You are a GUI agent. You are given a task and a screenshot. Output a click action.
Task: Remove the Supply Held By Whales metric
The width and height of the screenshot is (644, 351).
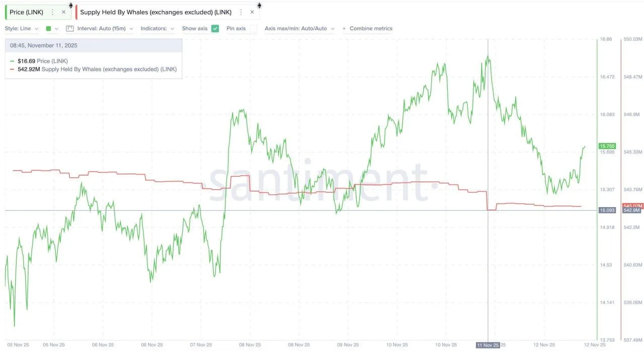tap(252, 12)
